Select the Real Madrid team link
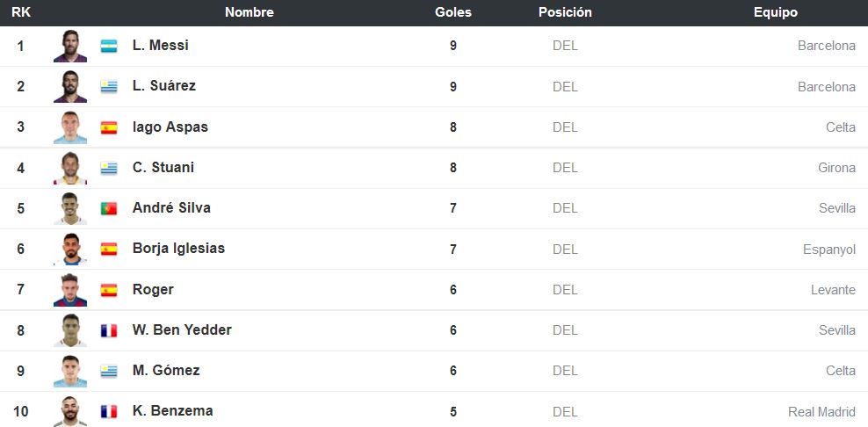 click(x=821, y=412)
